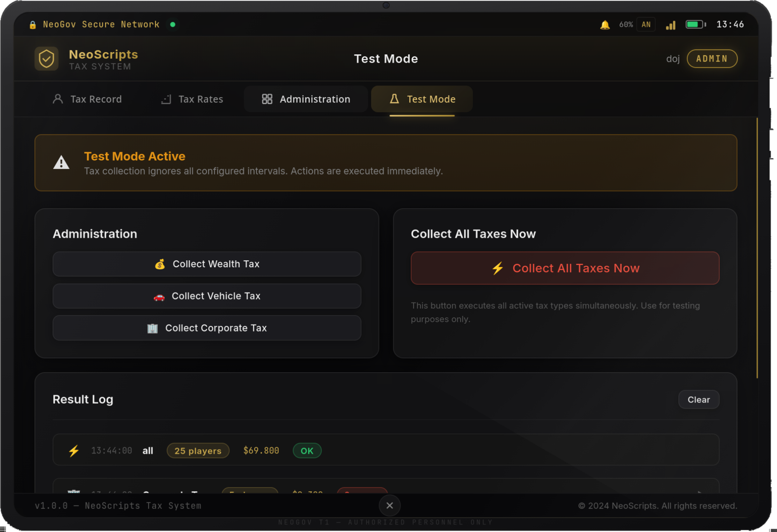The image size is (777, 532).
Task: Click the ADMIN role badge
Action: click(712, 59)
